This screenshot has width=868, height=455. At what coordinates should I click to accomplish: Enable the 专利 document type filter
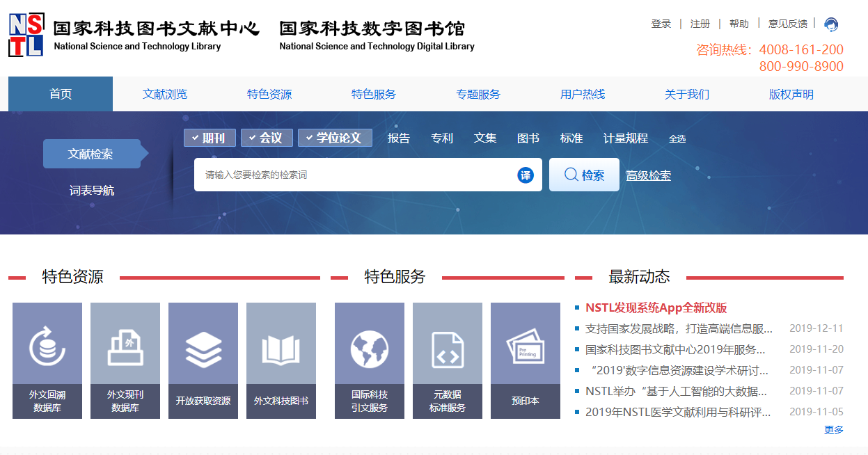click(442, 138)
